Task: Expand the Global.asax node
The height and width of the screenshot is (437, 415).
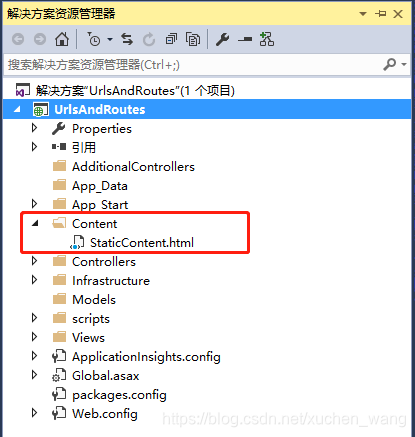Action: coord(34,375)
